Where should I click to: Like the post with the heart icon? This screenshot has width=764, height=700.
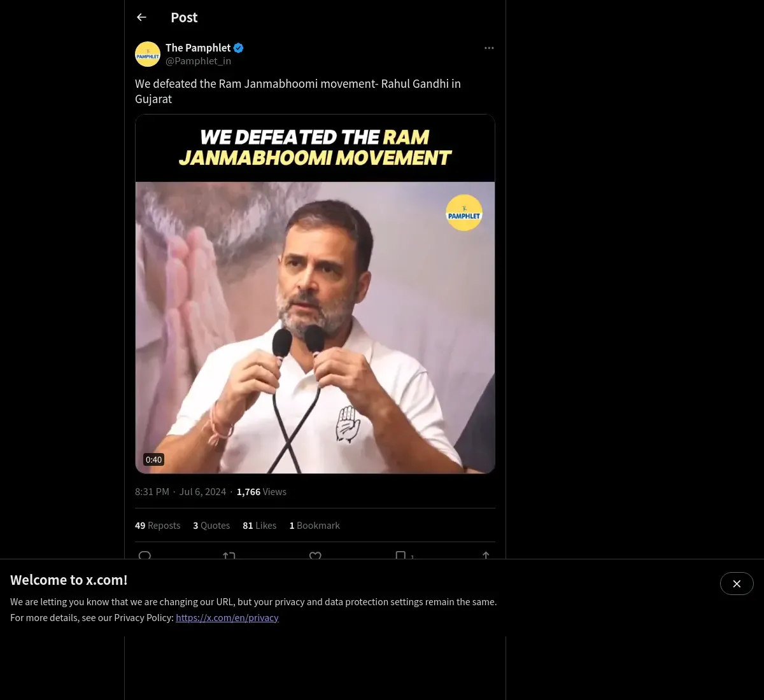pyautogui.click(x=315, y=556)
